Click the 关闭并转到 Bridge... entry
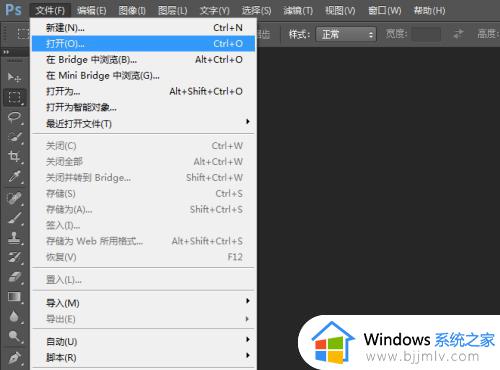This screenshot has width=500, height=370. 144,178
